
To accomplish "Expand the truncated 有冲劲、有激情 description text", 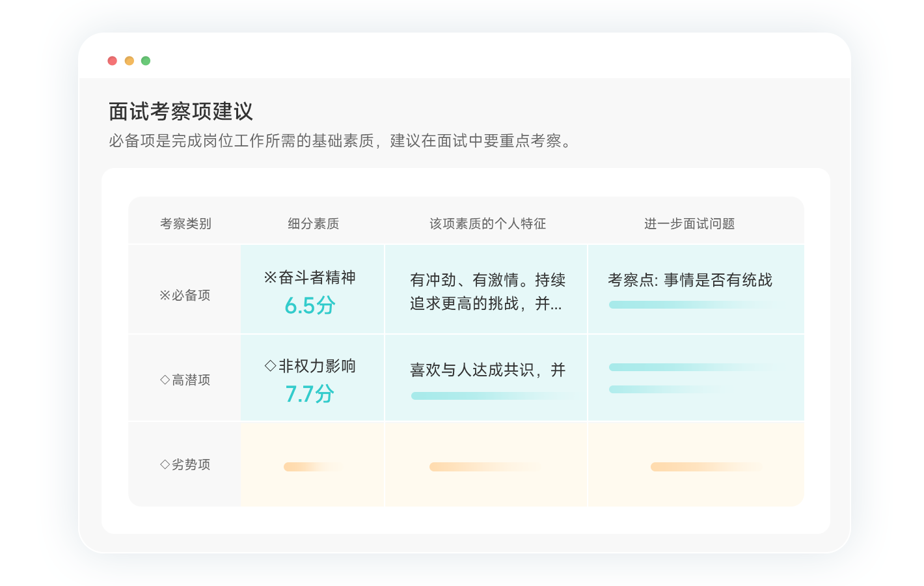I will (487, 292).
